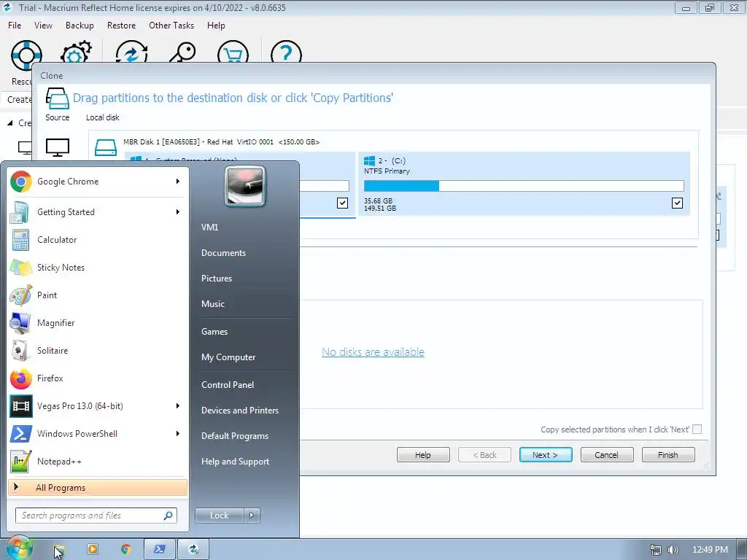
Task: Click the taskbar clock showing 12:49 PM
Action: pos(710,550)
